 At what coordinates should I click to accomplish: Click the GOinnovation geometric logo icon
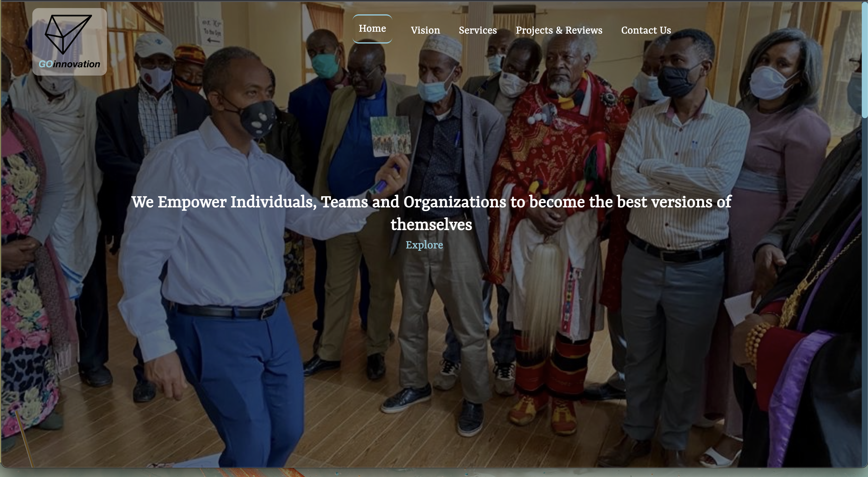tap(68, 34)
